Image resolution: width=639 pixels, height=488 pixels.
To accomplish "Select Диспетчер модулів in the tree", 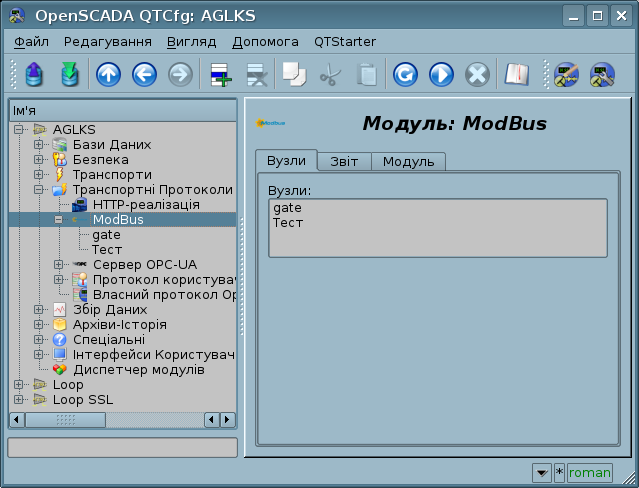I will click(x=140, y=370).
